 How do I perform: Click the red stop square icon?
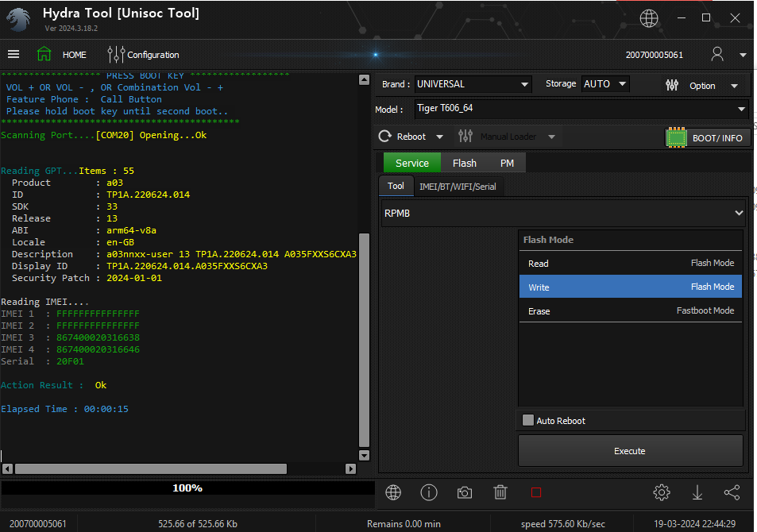point(536,492)
